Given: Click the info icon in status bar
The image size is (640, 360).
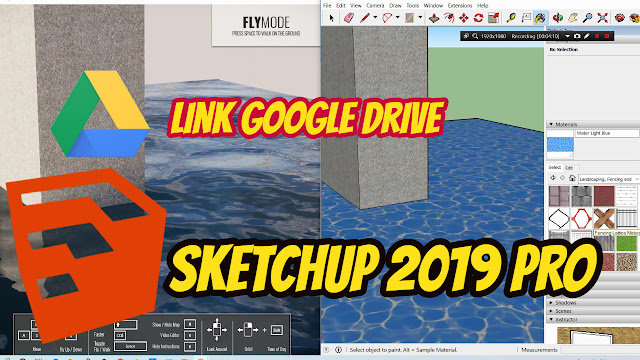Looking at the screenshot, I should (x=338, y=350).
